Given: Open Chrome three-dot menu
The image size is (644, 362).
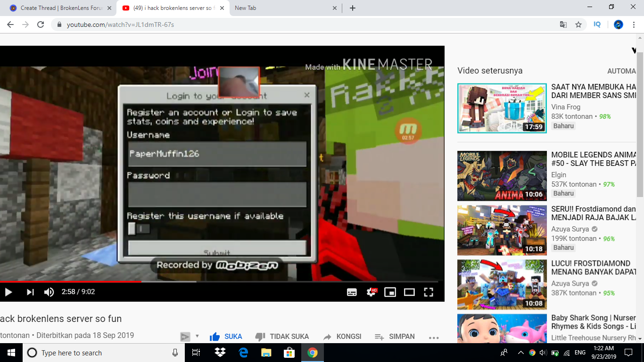Looking at the screenshot, I should 634,25.
